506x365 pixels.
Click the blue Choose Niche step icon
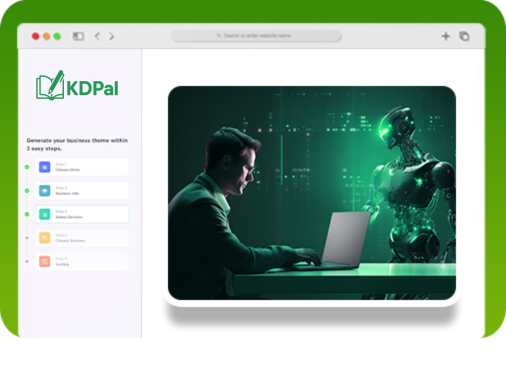click(x=44, y=167)
